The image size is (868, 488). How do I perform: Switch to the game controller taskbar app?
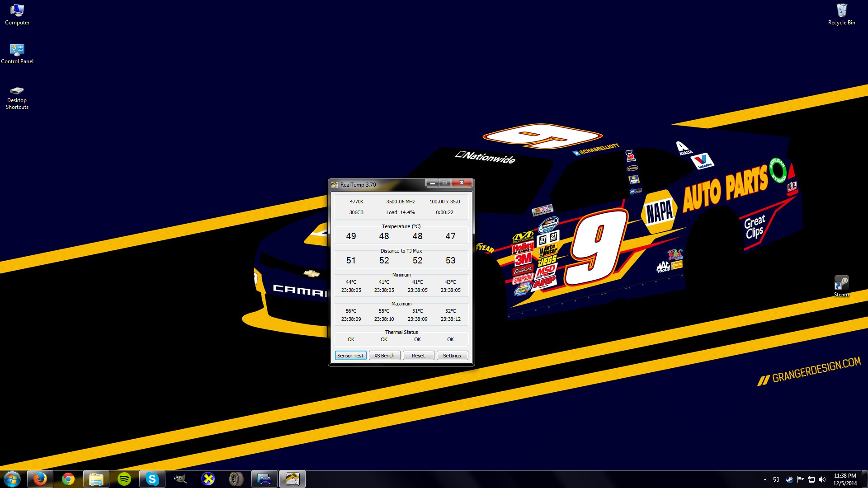pyautogui.click(x=264, y=479)
